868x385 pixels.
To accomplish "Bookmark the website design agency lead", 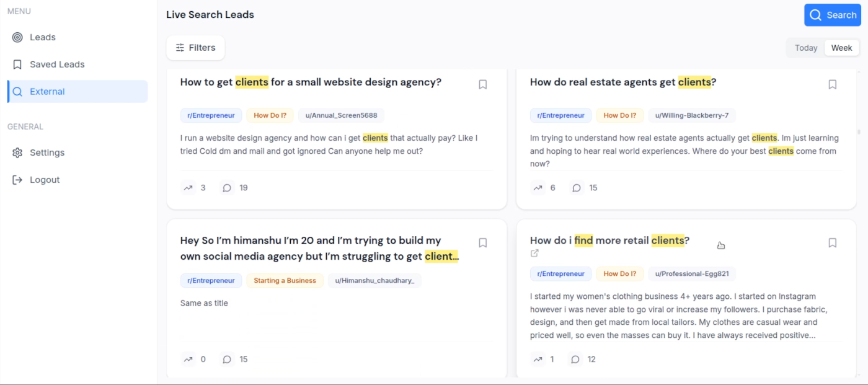I will click(482, 84).
